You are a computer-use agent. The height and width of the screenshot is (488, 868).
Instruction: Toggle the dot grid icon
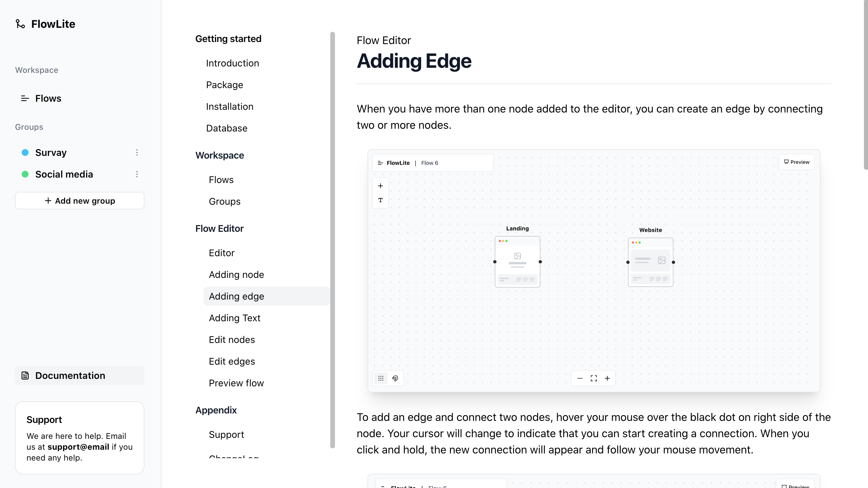pos(381,378)
